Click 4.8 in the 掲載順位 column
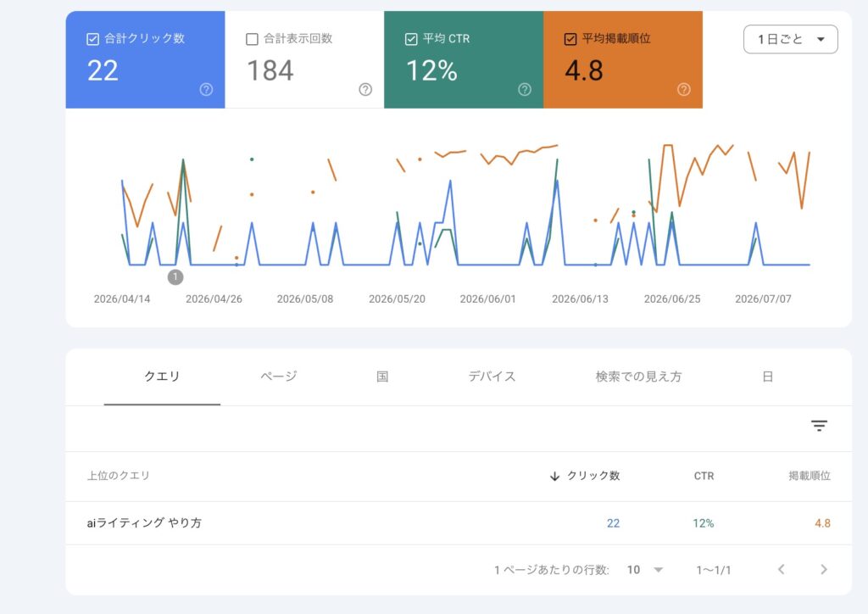 pos(822,523)
